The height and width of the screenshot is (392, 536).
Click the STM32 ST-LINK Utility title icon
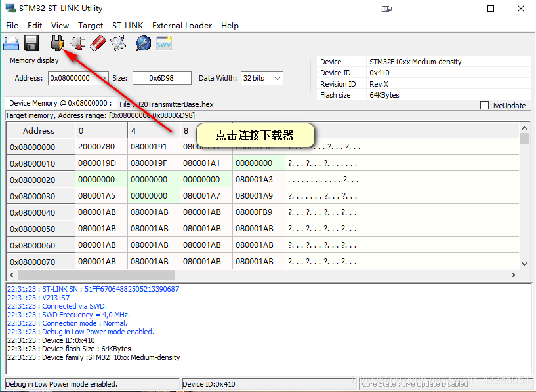(10, 9)
